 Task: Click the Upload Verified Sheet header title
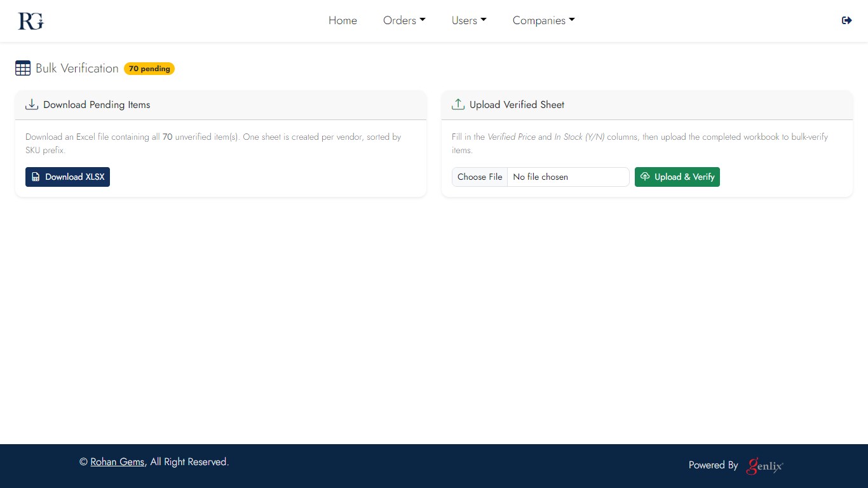coord(517,105)
